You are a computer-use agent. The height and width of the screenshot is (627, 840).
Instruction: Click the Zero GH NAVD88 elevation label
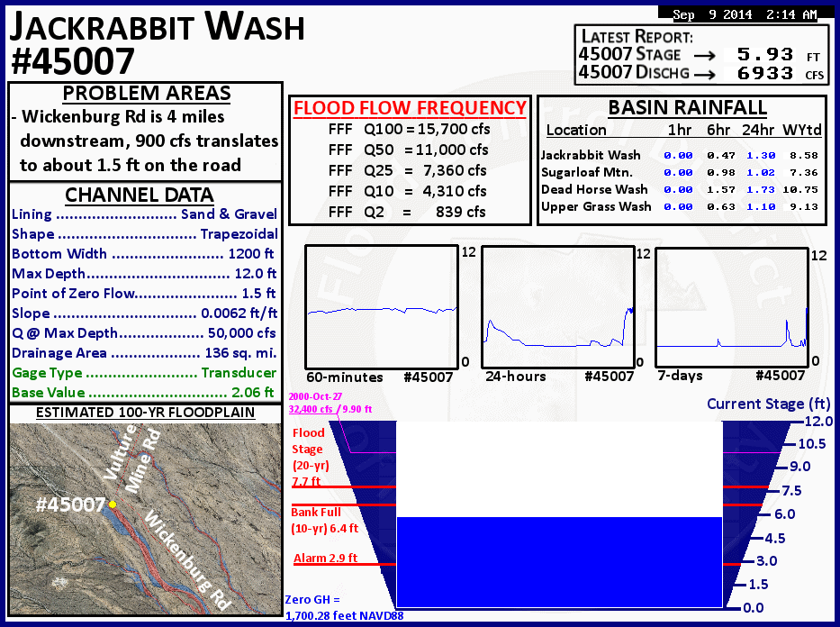[344, 608]
